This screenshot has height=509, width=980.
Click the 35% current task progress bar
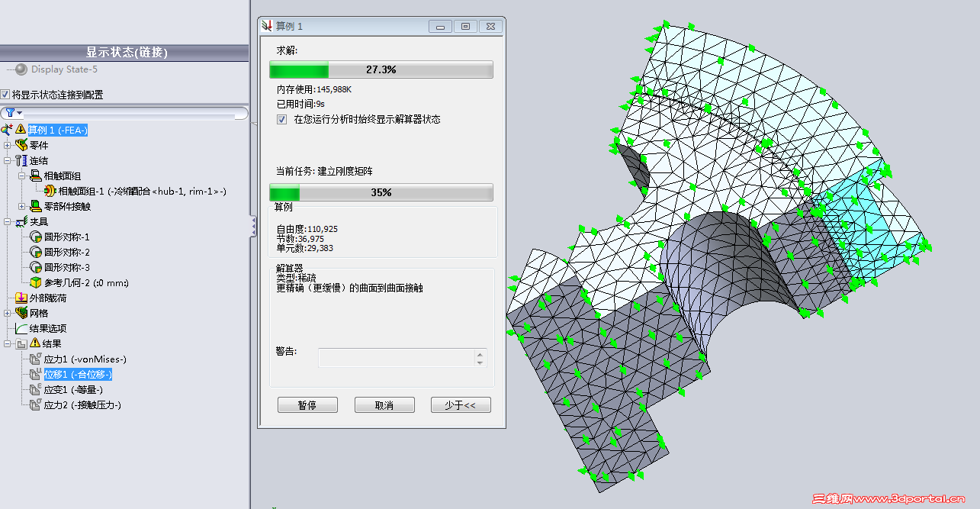tap(381, 192)
